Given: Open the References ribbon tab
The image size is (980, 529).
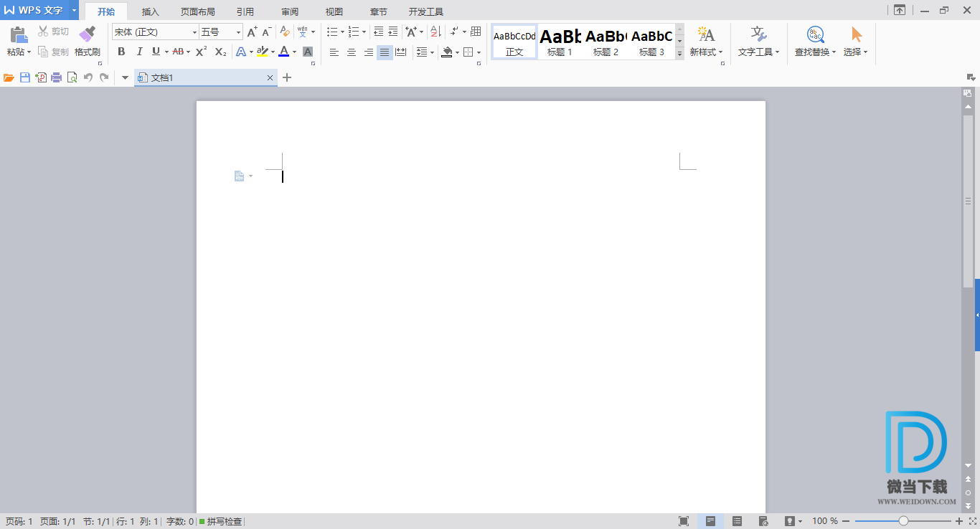Looking at the screenshot, I should [x=245, y=12].
